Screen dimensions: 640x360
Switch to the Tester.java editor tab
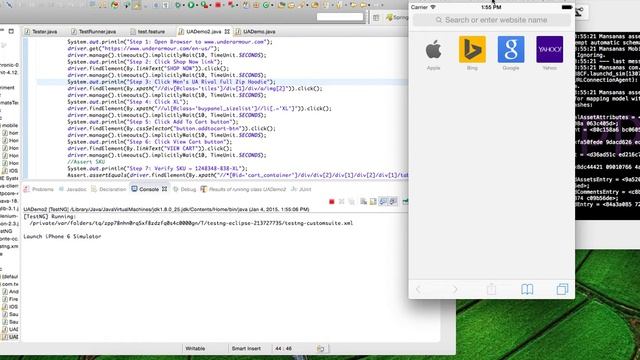(41, 31)
